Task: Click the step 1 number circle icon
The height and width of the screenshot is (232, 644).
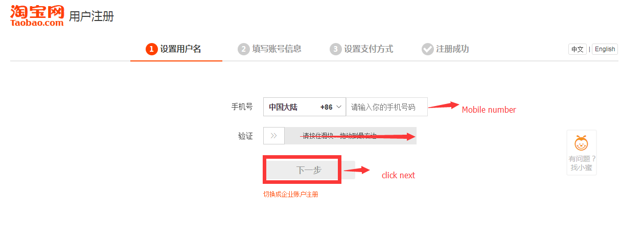Action: 151,49
